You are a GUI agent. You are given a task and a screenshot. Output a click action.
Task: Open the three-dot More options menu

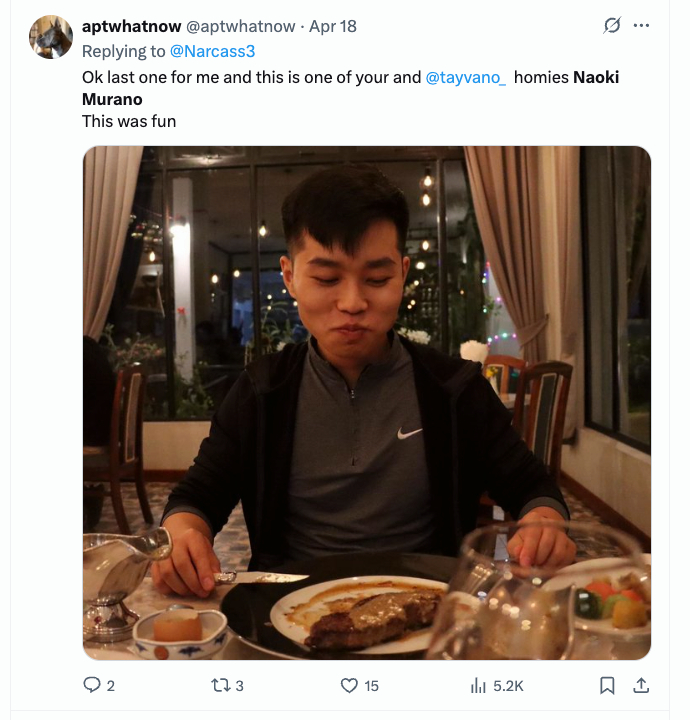pyautogui.click(x=642, y=26)
